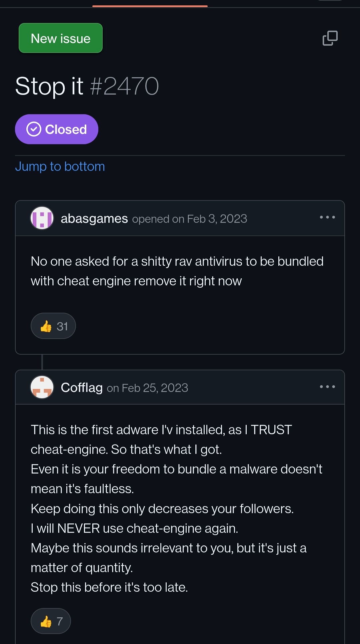Click the issue number #2470
Image resolution: width=360 pixels, height=644 pixels.
coord(124,86)
